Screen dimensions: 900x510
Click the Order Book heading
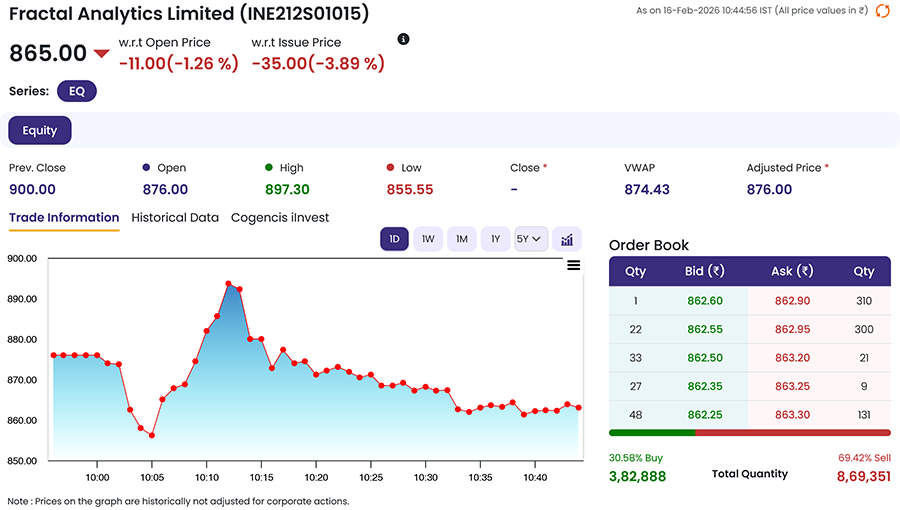coord(649,245)
